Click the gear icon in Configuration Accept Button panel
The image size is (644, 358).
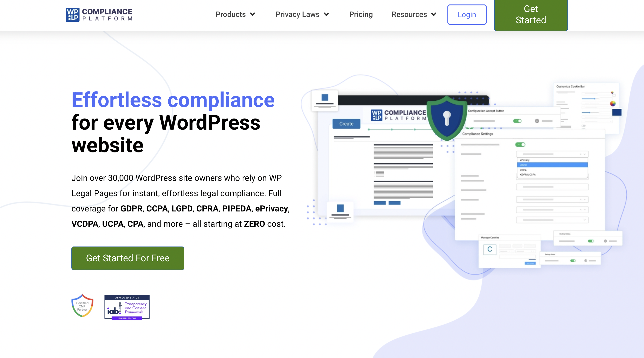[537, 121]
